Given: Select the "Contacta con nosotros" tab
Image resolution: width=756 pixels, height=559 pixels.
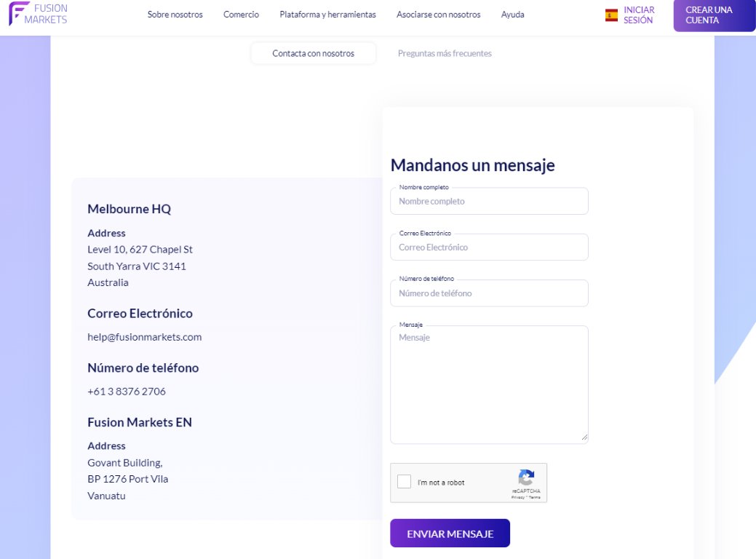Looking at the screenshot, I should coord(313,52).
